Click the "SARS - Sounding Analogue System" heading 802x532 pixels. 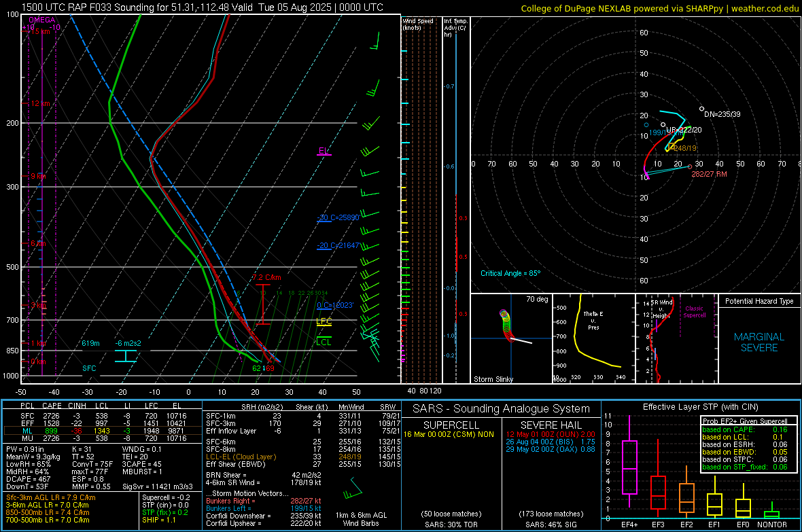502,409
